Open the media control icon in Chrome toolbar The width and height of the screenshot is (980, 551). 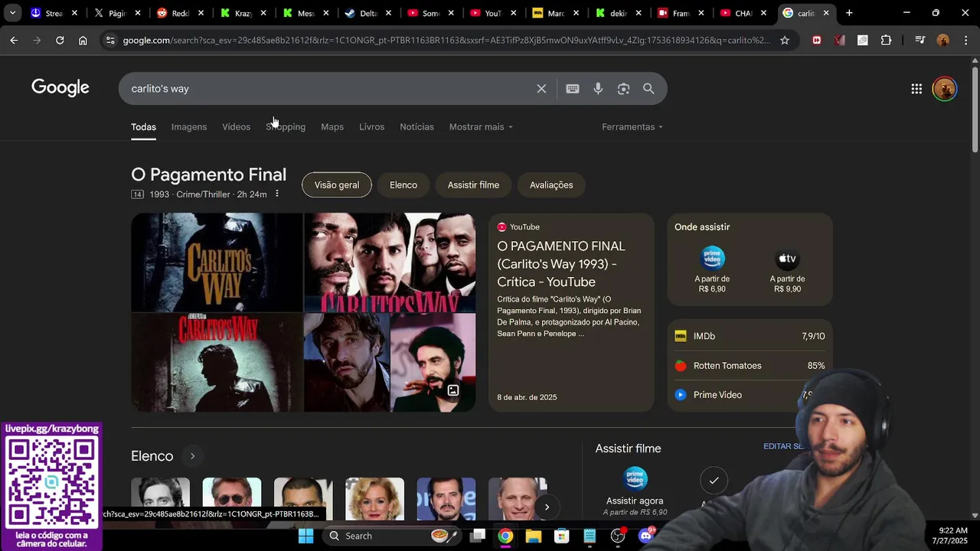pyautogui.click(x=920, y=41)
